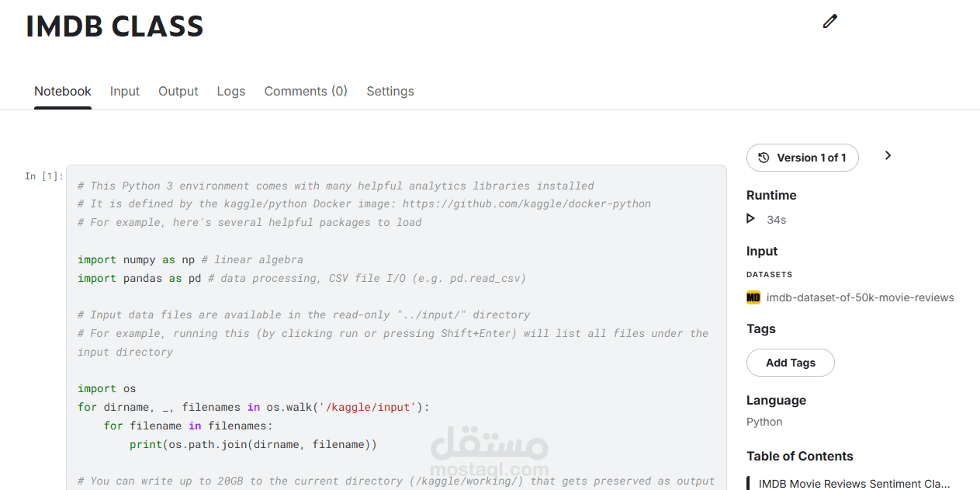The height and width of the screenshot is (490, 980).
Task: Jump to IMDB Movie Reviews Sentiment contents entry
Action: (854, 484)
